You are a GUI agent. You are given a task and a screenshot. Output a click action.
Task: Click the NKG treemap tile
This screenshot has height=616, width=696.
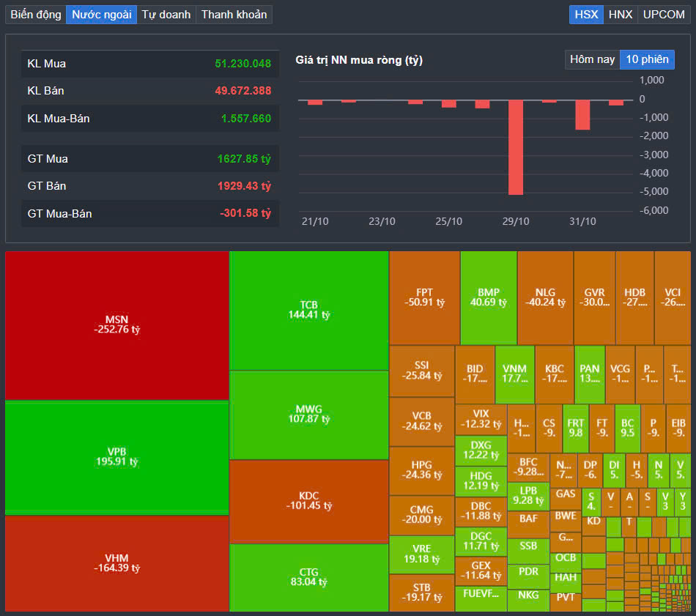click(x=528, y=600)
